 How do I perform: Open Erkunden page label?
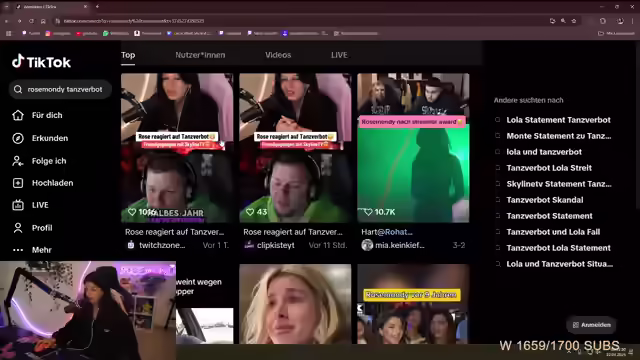(x=50, y=138)
